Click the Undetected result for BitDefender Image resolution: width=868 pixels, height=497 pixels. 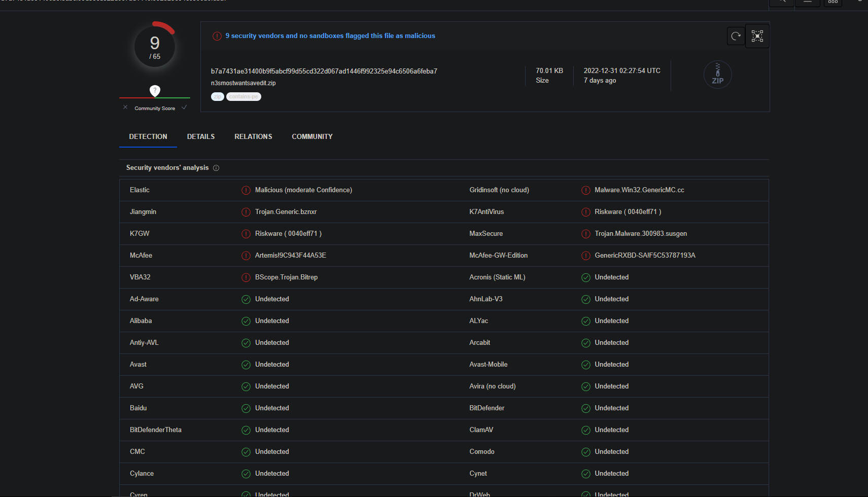pos(612,408)
